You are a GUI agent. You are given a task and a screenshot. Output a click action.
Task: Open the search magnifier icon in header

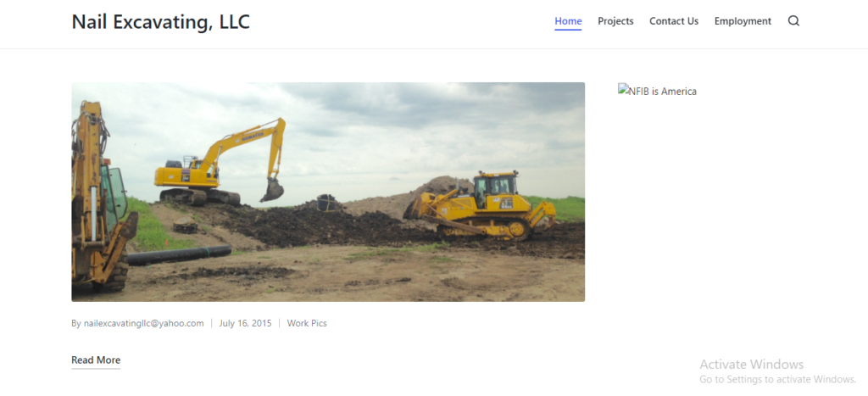pos(793,21)
